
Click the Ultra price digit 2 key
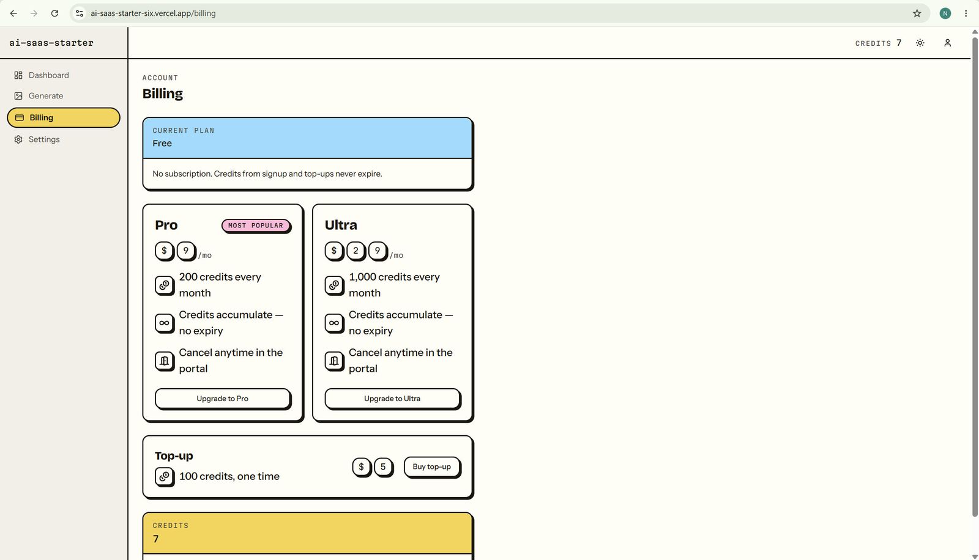[x=356, y=251]
